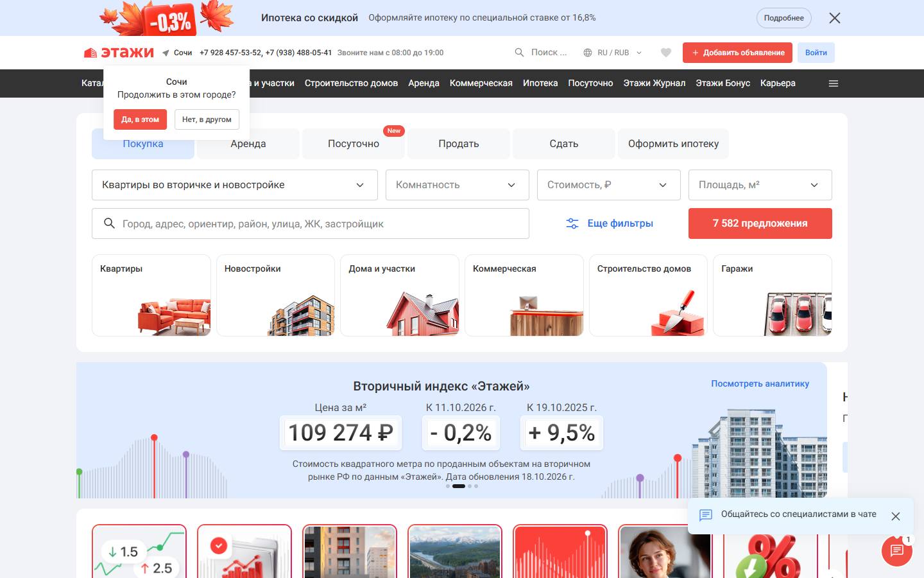
Task: Dismiss the chat specialists notification
Action: 896,516
